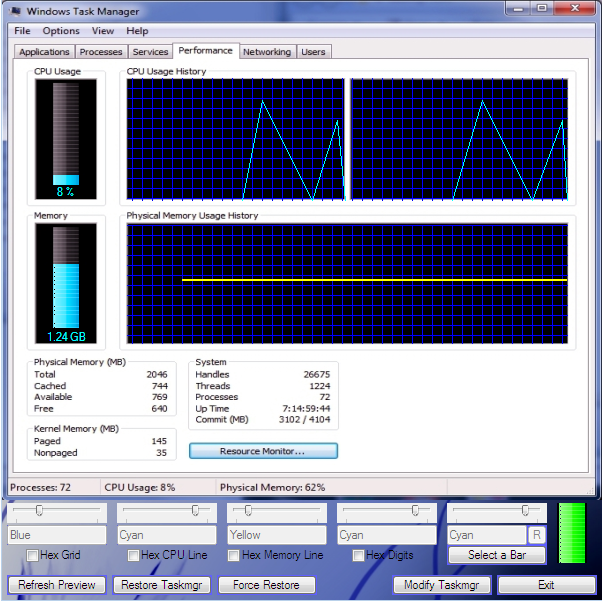The height and width of the screenshot is (601, 602).
Task: Open the View menu
Action: tap(103, 31)
